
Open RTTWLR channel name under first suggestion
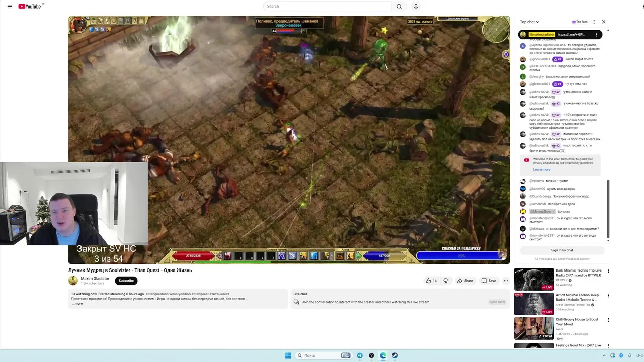[561, 280]
